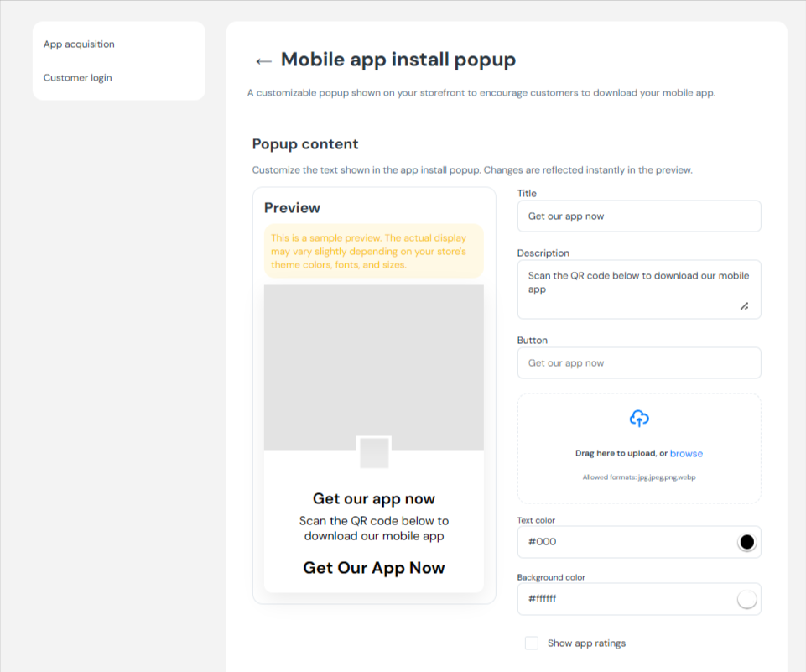
Task: Click the gray banner image in preview
Action: pos(374,361)
